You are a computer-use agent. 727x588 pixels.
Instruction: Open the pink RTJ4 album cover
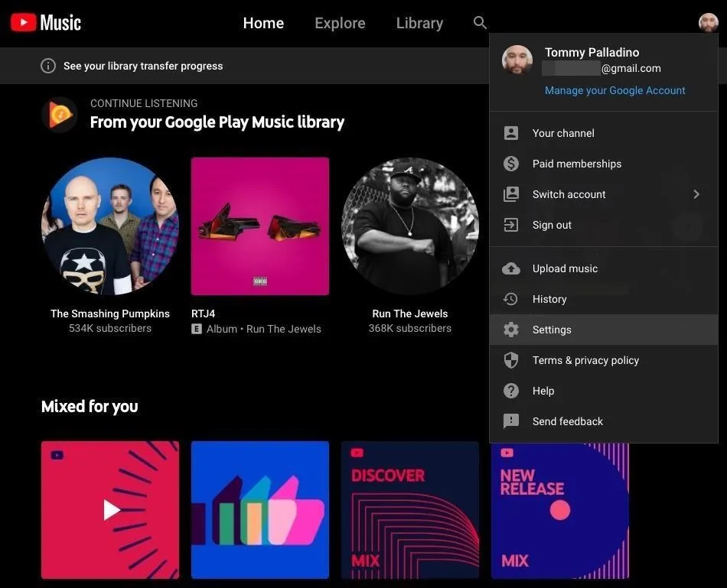(x=260, y=226)
